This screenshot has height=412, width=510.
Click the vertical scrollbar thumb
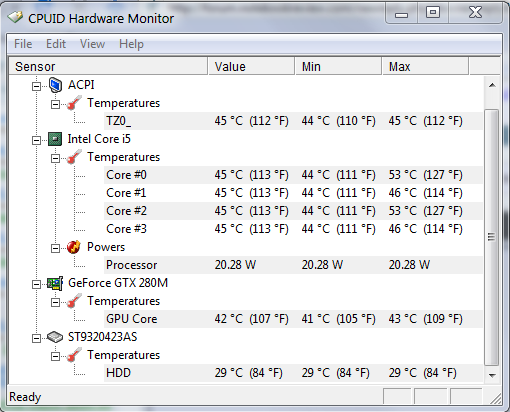(492, 237)
